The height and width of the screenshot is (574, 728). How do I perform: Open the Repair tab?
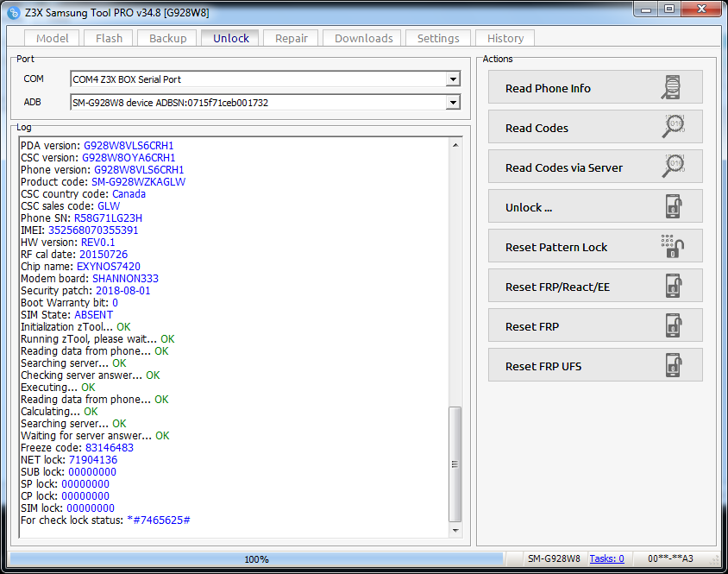click(x=291, y=38)
